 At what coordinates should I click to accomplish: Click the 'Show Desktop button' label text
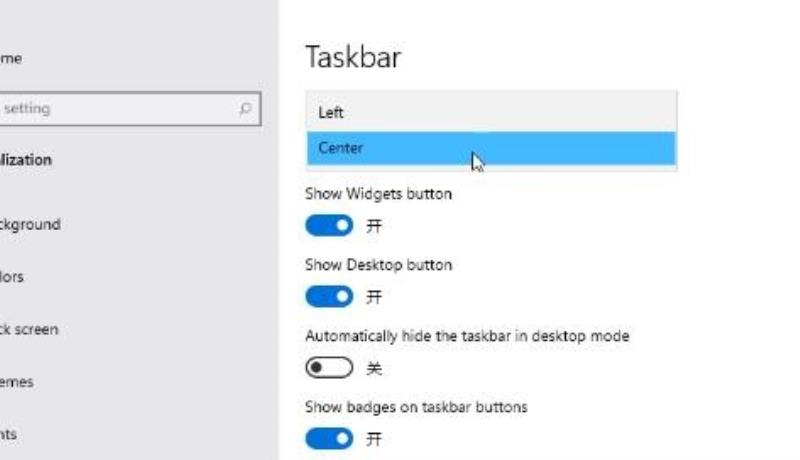tap(379, 265)
